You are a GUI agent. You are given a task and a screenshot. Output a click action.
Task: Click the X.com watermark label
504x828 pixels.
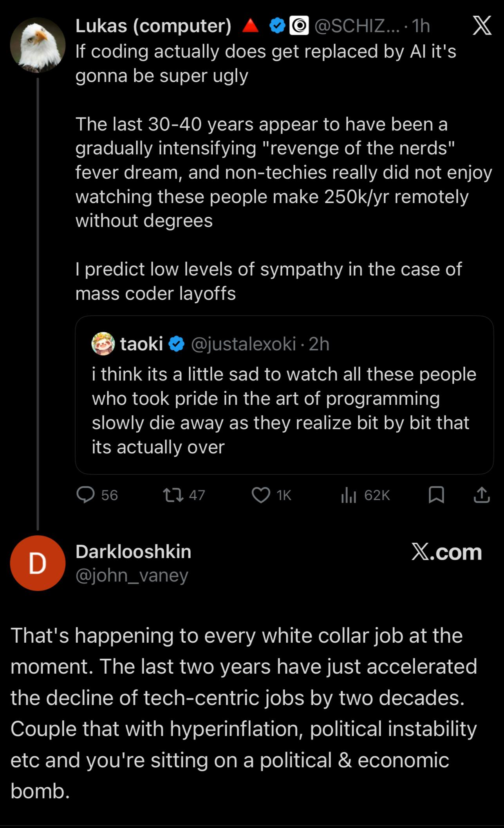click(x=447, y=552)
